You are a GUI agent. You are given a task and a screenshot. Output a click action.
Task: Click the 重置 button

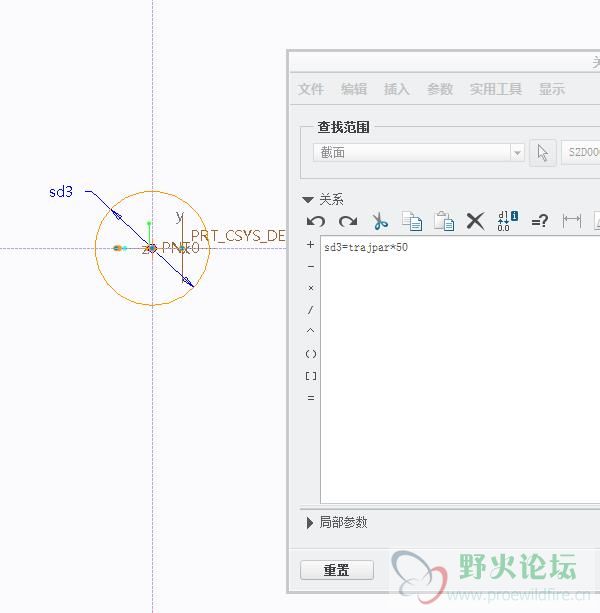(x=337, y=570)
